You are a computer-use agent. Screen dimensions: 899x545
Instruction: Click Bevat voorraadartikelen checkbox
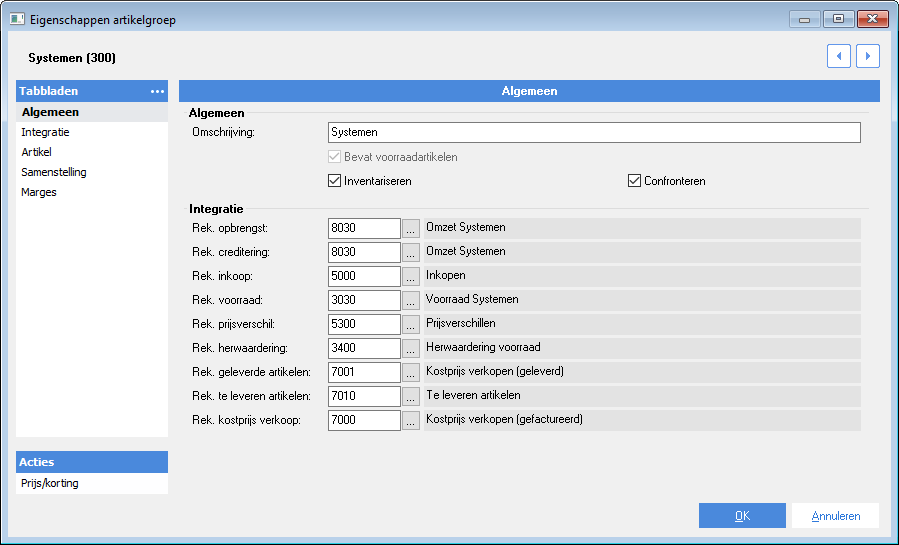[334, 156]
